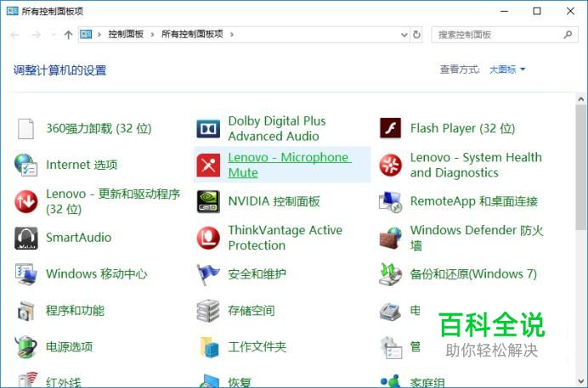
Task: Open the Flash Player red icon
Action: 390,128
